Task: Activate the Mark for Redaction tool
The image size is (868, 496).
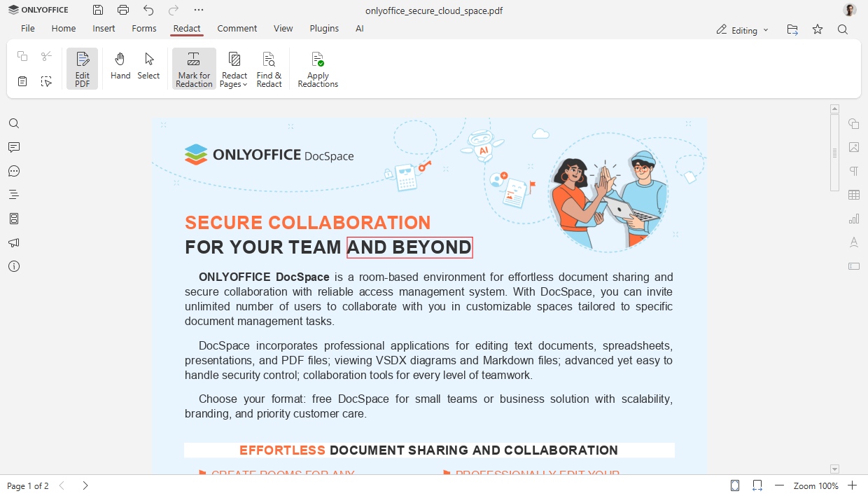Action: click(193, 68)
